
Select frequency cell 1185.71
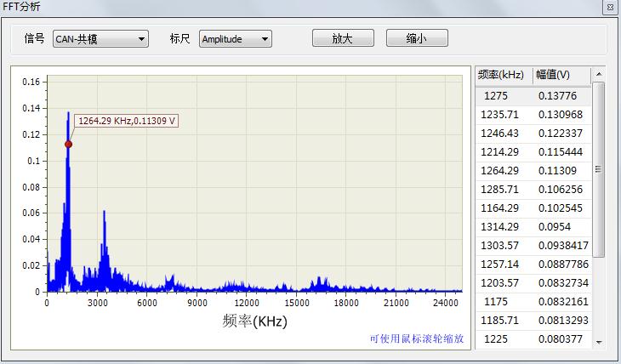pos(499,320)
